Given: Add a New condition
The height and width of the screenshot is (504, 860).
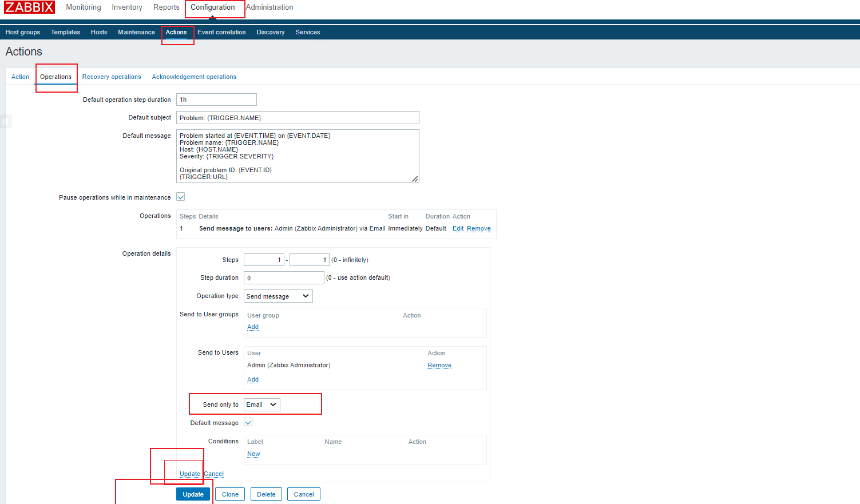Looking at the screenshot, I should click(x=253, y=454).
